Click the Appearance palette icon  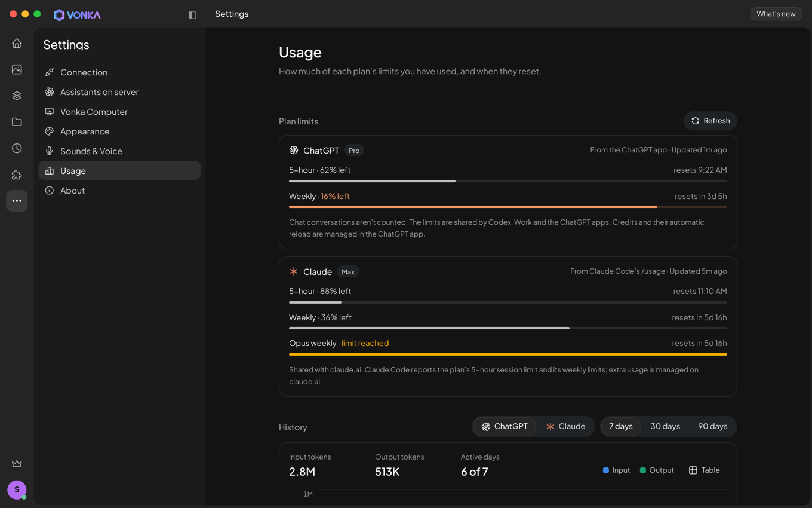click(x=50, y=131)
